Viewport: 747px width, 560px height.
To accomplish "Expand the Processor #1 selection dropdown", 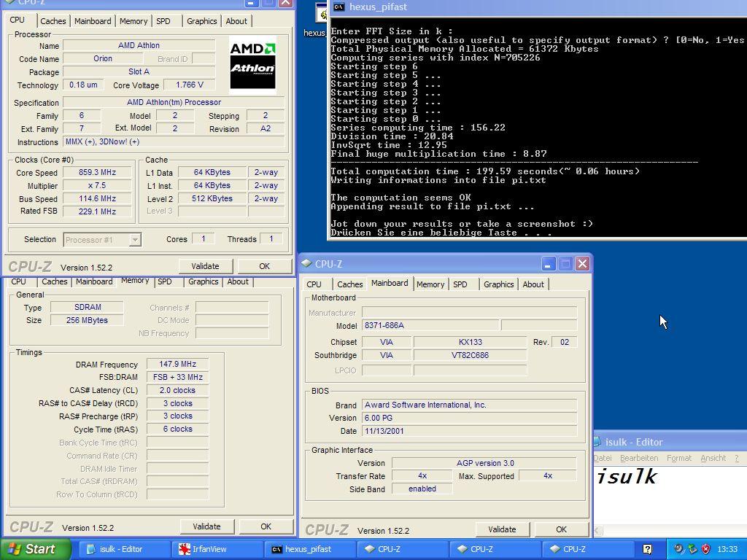I will point(135,239).
